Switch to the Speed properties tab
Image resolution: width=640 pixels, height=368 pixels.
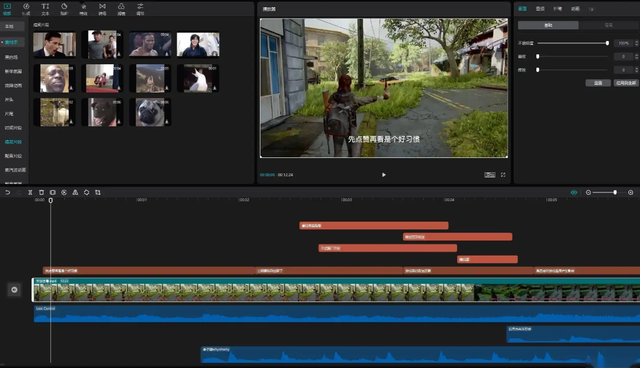click(558, 9)
